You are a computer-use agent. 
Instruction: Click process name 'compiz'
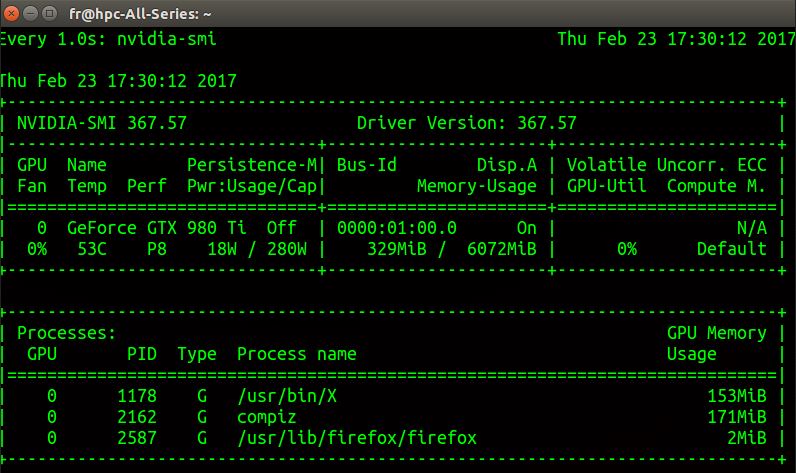click(267, 417)
